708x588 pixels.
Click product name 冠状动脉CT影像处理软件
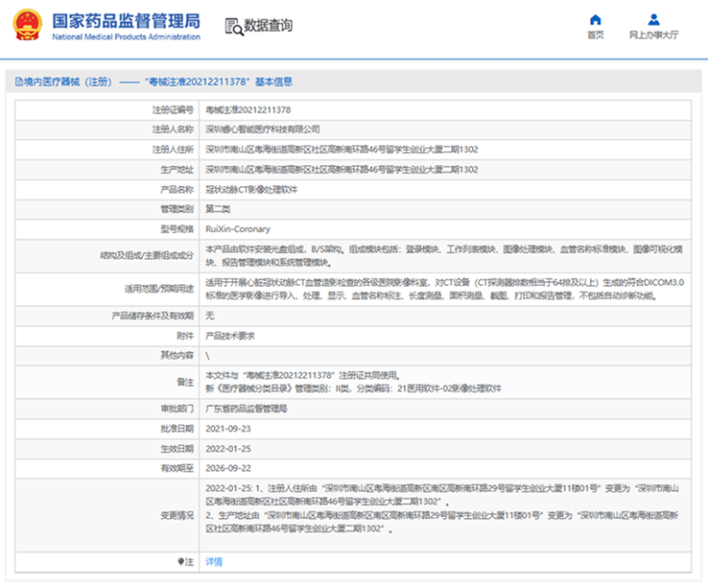pos(251,189)
